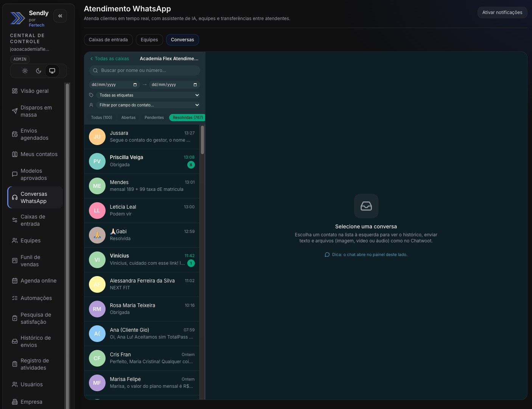
Task: Go to Envios agendados
Action: (35, 134)
